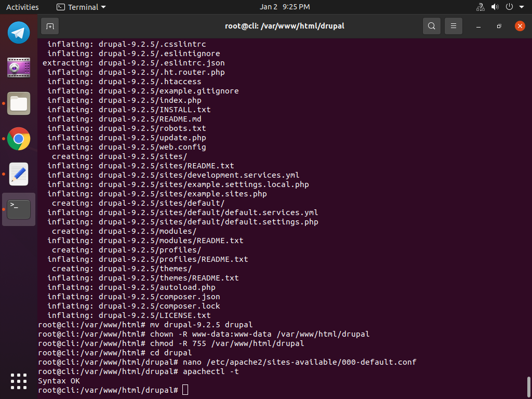Click the drupal-9.2.5/README.md line

[124, 119]
